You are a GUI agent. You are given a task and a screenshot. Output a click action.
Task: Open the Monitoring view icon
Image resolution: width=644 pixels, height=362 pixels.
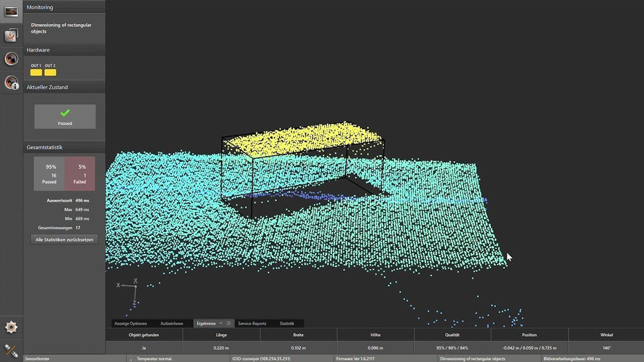coord(11,12)
